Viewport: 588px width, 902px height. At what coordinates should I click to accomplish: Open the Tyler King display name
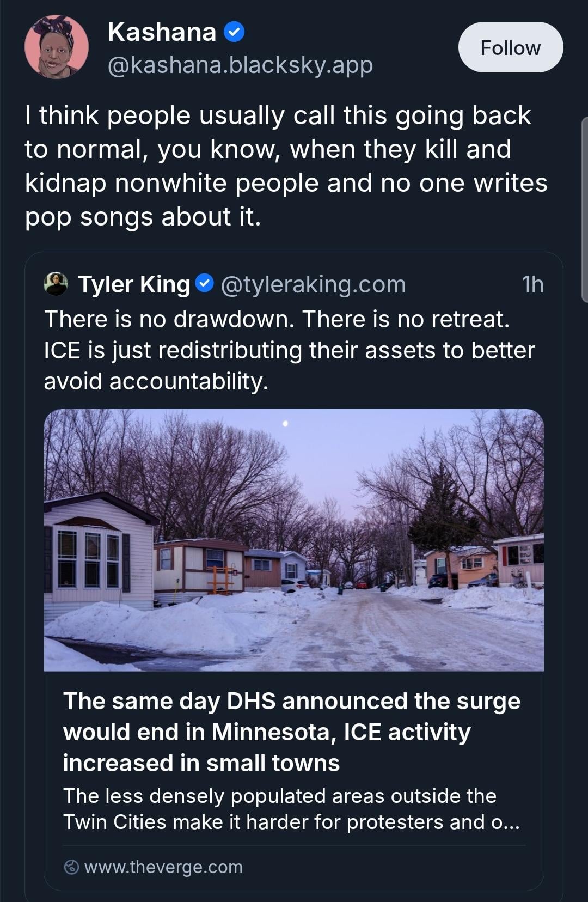(x=134, y=284)
